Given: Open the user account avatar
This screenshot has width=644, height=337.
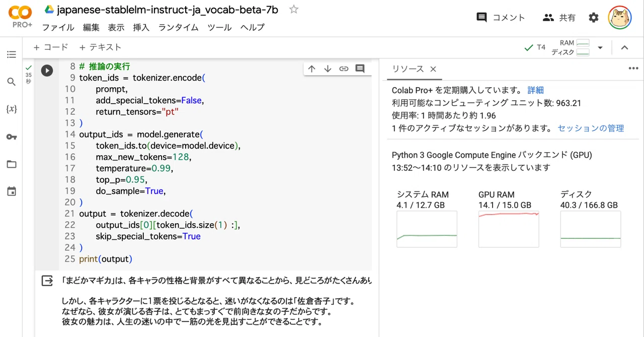Looking at the screenshot, I should [x=620, y=18].
